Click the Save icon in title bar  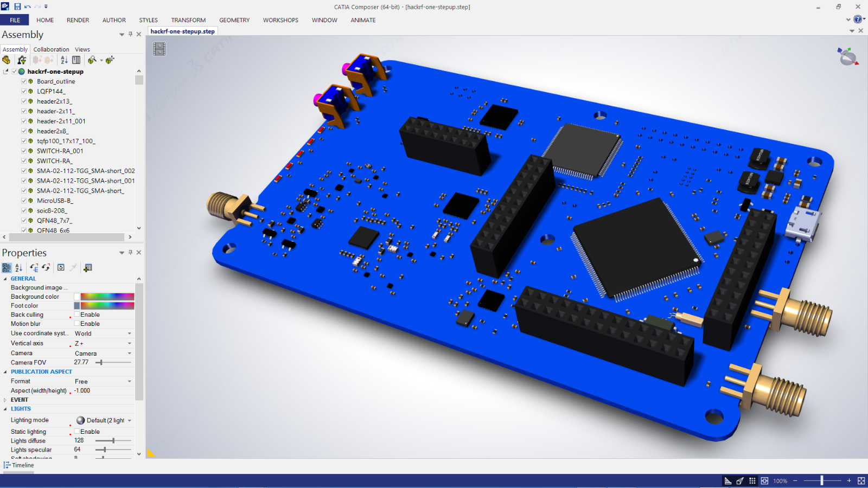click(x=17, y=7)
